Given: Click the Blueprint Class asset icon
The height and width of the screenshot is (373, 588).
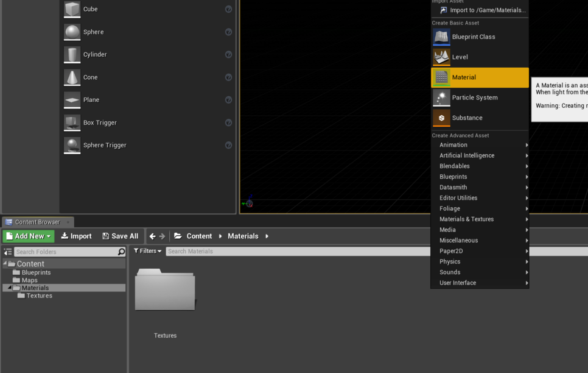Looking at the screenshot, I should [441, 37].
